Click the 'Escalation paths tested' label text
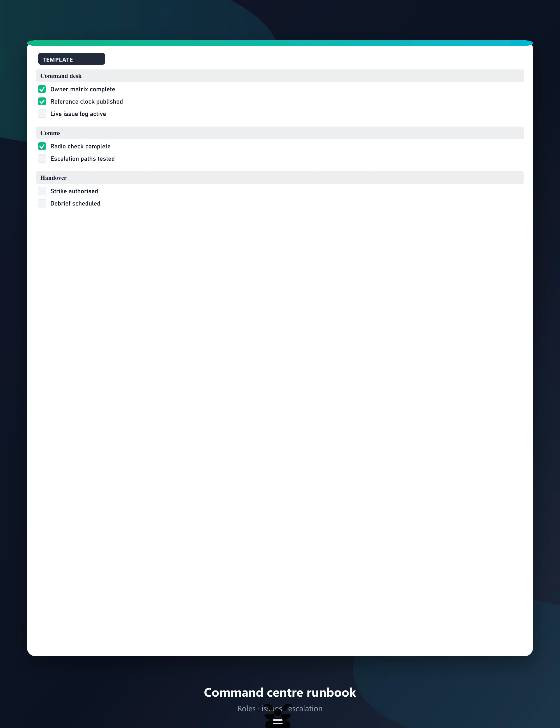 tap(83, 159)
